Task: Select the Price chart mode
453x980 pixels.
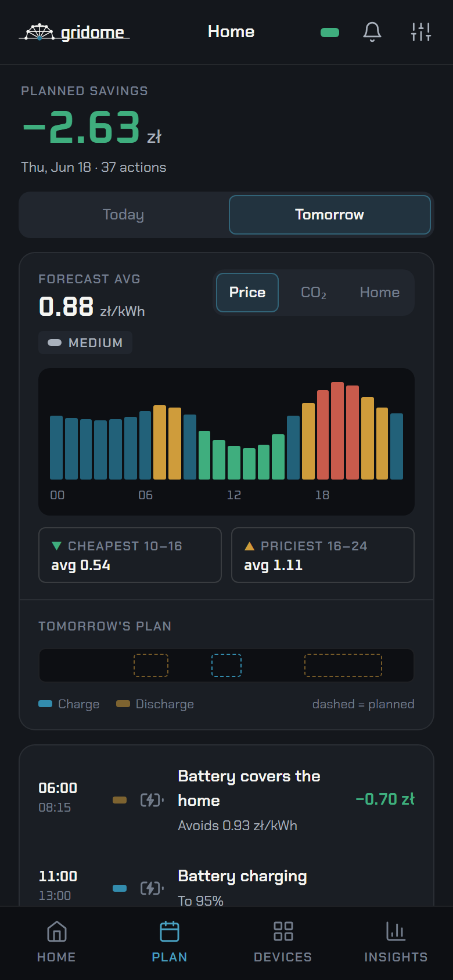Action: pyautogui.click(x=247, y=293)
